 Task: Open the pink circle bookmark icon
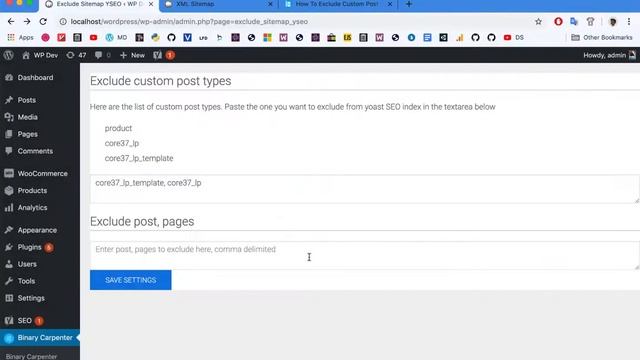[45, 38]
